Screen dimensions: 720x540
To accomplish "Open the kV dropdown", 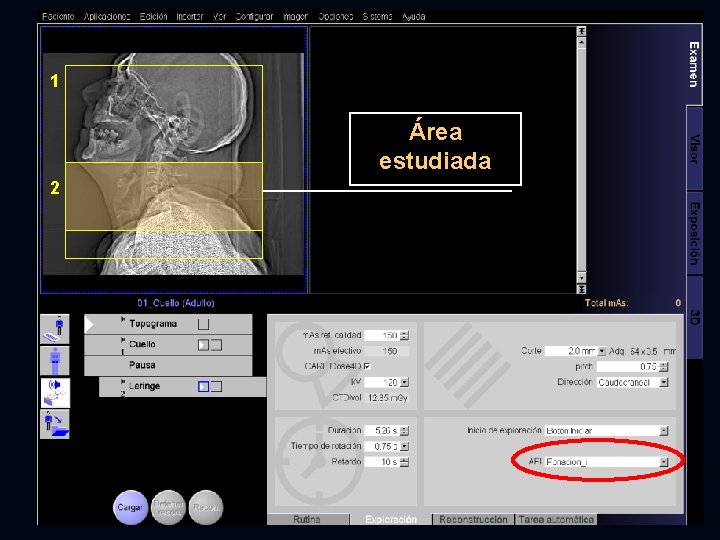I will click(404, 382).
